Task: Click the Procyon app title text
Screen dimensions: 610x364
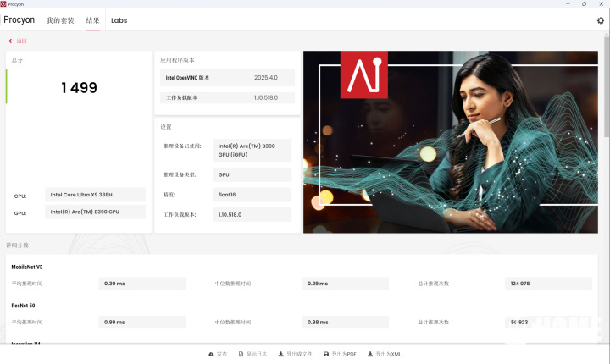Action: (19, 19)
